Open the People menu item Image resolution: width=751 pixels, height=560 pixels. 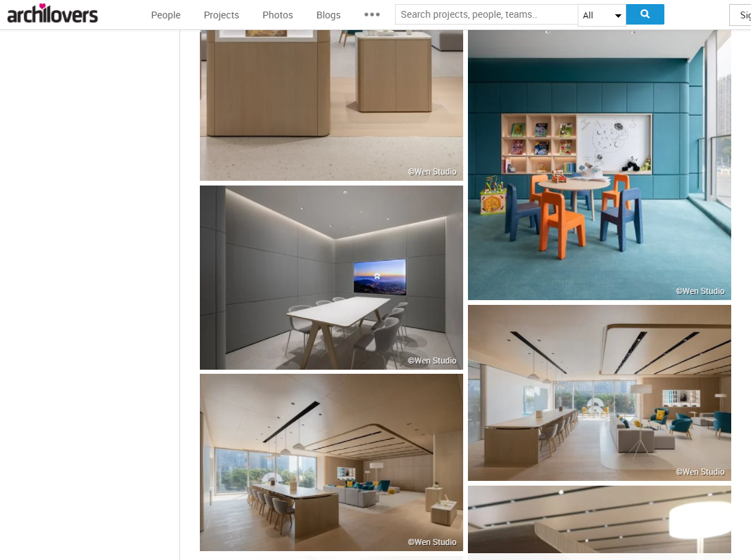(x=166, y=15)
